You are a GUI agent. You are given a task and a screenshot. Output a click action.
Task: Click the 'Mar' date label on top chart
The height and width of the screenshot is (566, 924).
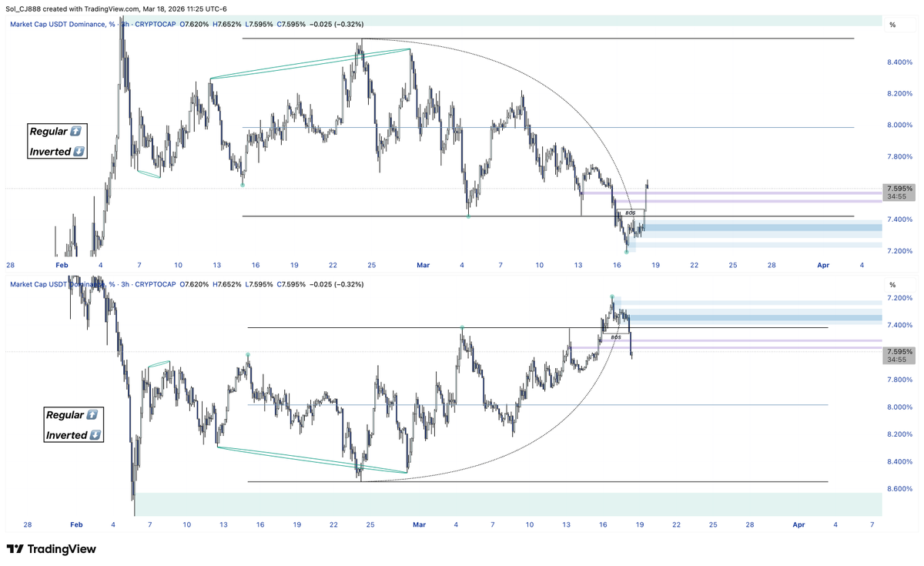[x=424, y=265]
